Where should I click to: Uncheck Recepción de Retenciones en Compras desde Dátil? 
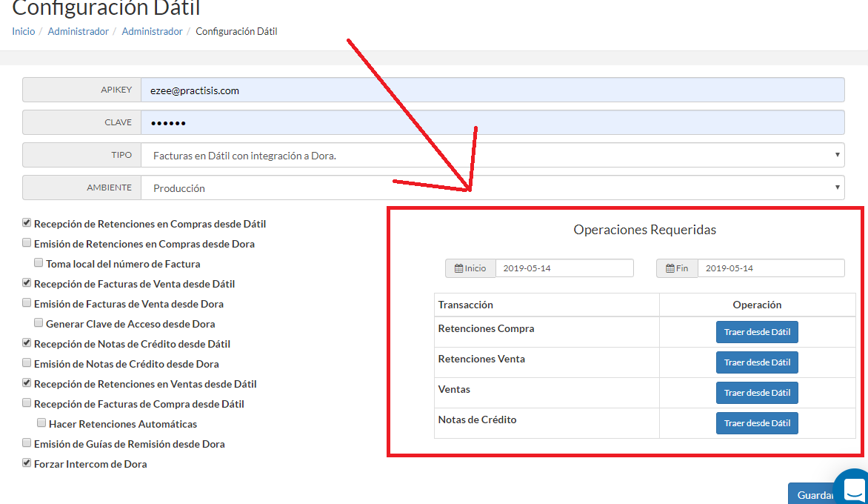(x=27, y=223)
